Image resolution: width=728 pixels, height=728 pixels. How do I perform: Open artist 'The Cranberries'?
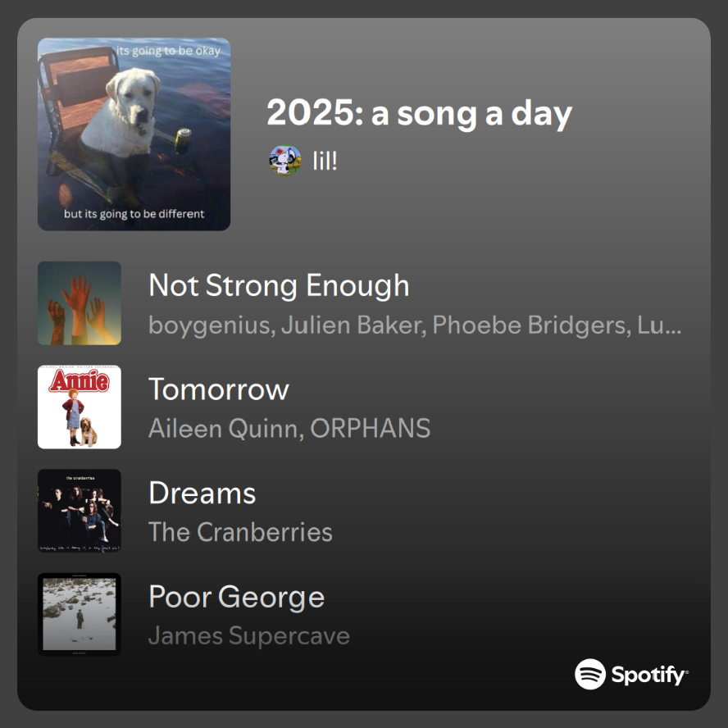tap(240, 532)
